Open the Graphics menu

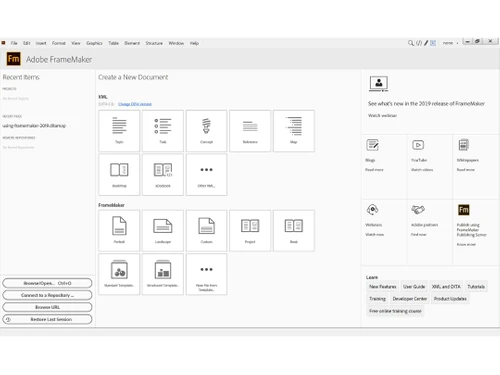tap(94, 43)
